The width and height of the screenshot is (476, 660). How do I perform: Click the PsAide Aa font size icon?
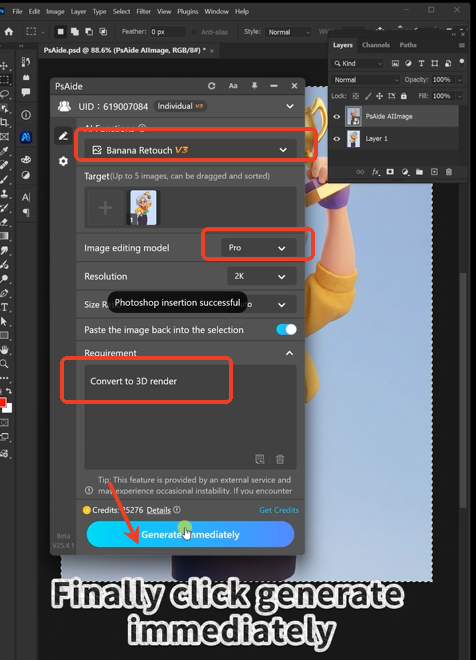(233, 86)
